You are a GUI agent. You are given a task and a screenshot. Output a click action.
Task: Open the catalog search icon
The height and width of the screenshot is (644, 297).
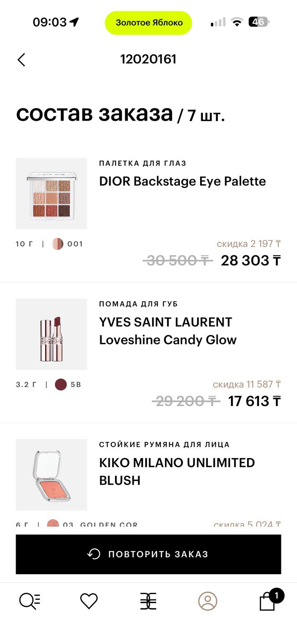30,601
